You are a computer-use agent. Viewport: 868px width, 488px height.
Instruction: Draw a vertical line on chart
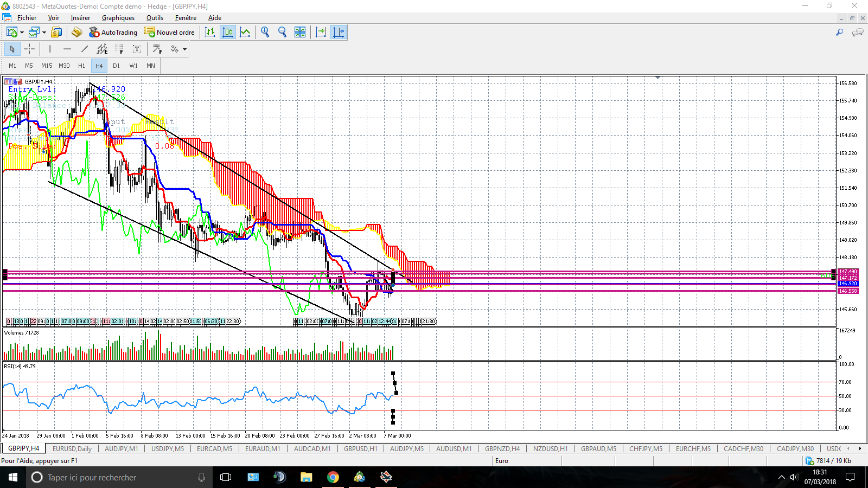pos(50,49)
